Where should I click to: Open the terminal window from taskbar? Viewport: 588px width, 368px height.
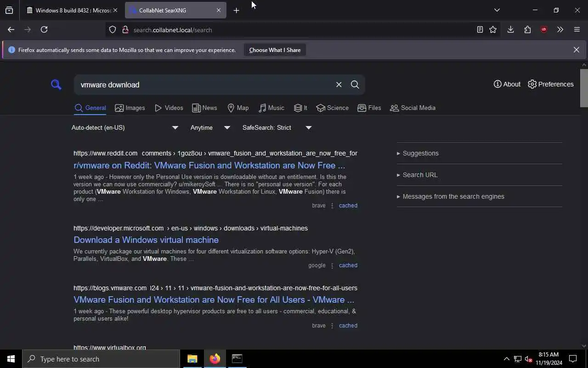pos(237,359)
